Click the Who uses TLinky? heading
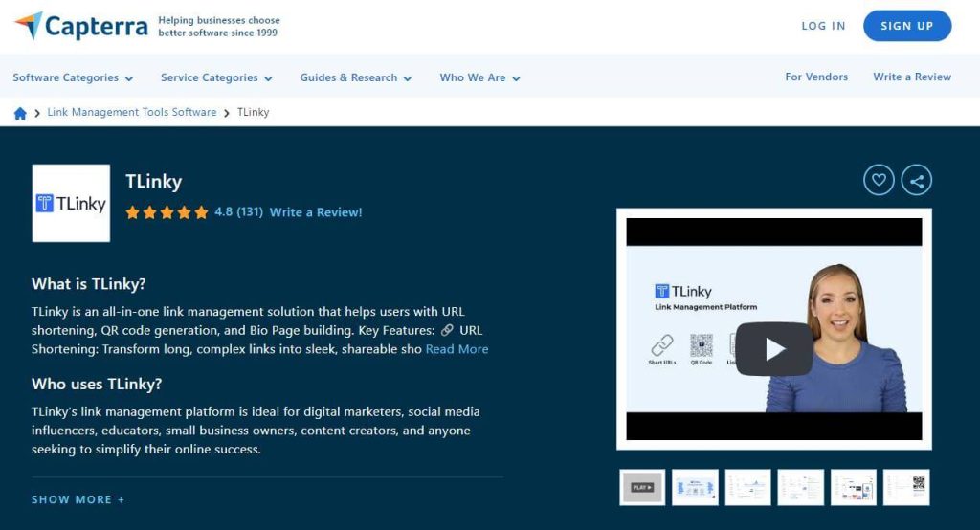 pyautogui.click(x=97, y=384)
